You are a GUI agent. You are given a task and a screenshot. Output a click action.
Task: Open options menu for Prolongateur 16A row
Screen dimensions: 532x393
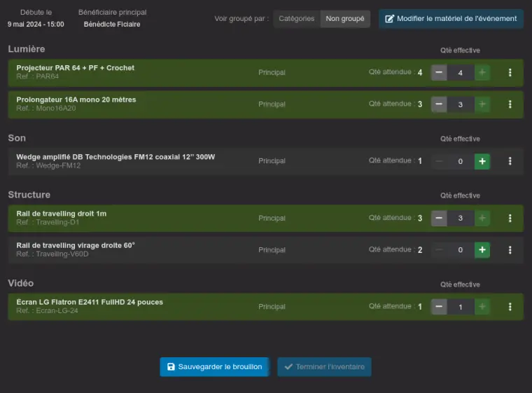[510, 104]
